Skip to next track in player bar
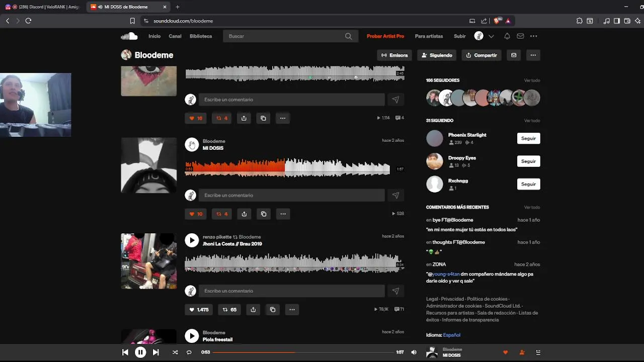The height and width of the screenshot is (362, 644). pyautogui.click(x=155, y=352)
